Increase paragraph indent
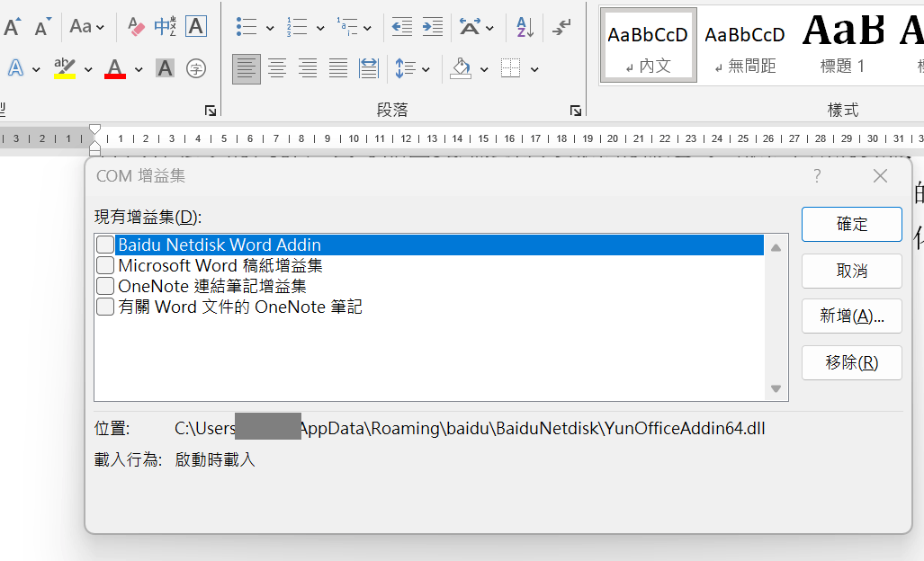924x561 pixels. click(x=433, y=26)
